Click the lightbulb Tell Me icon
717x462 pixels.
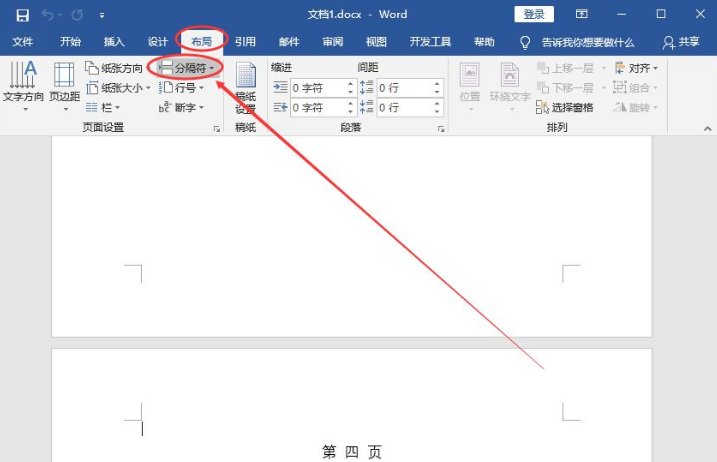pyautogui.click(x=525, y=43)
